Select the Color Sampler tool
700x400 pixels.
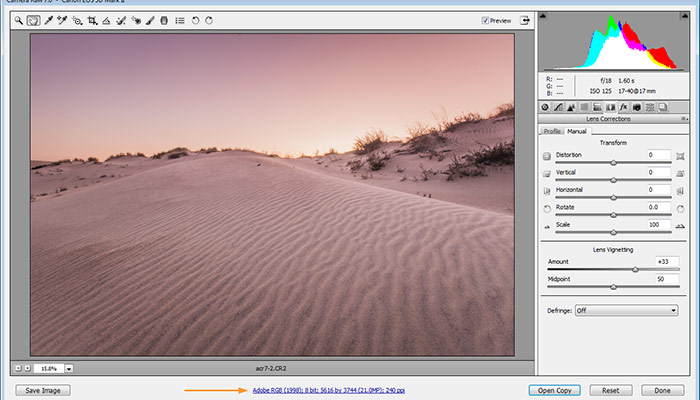[x=62, y=21]
